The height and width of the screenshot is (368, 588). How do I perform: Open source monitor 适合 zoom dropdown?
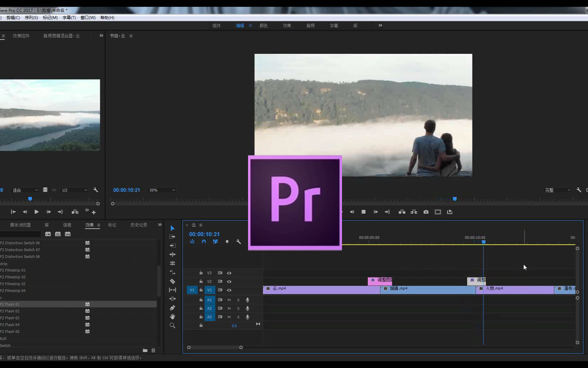(25, 190)
